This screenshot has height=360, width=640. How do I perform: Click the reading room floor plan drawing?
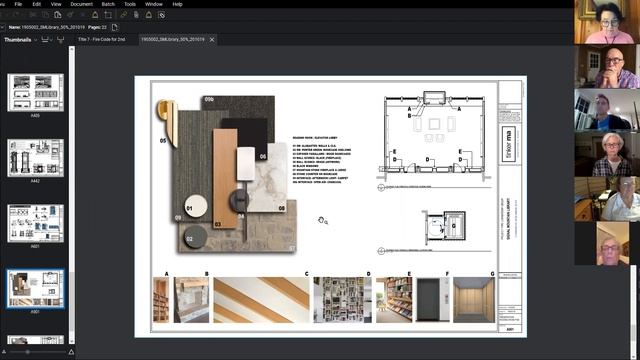(x=434, y=137)
